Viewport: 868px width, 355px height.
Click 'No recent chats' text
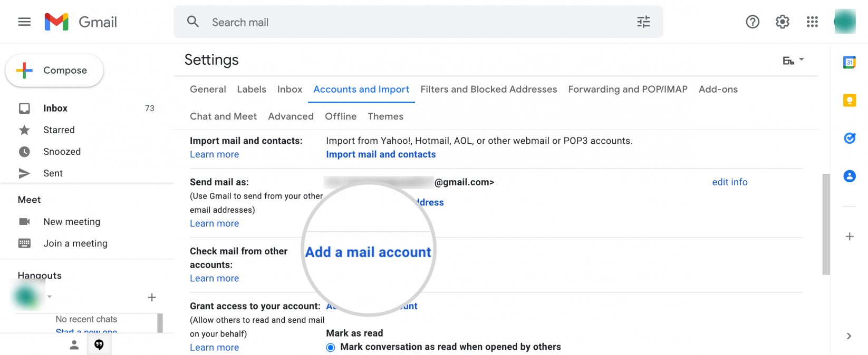pyautogui.click(x=86, y=319)
